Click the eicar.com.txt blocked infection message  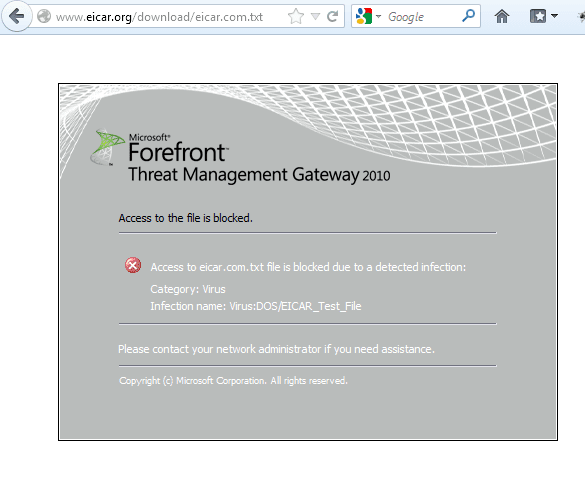tap(308, 267)
